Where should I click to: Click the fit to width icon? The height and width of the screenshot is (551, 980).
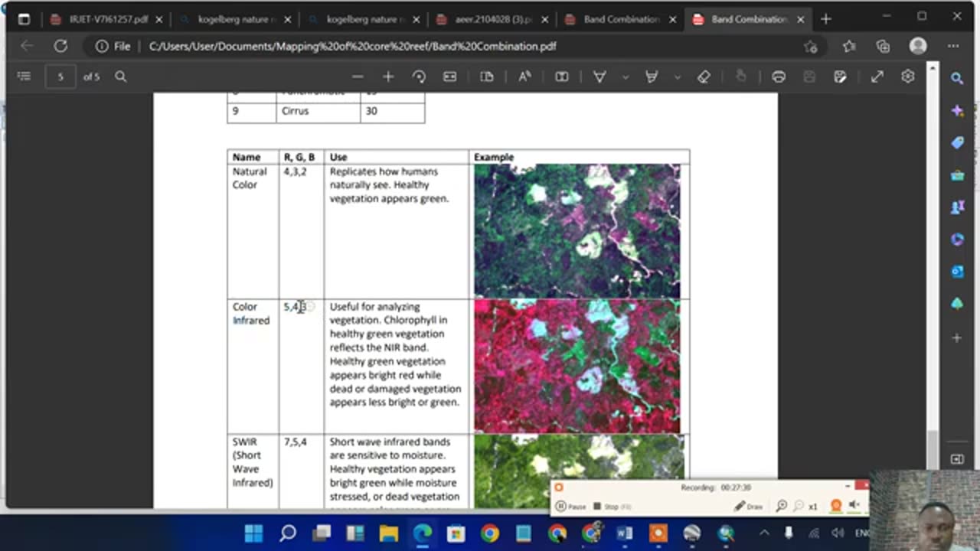[x=449, y=77]
